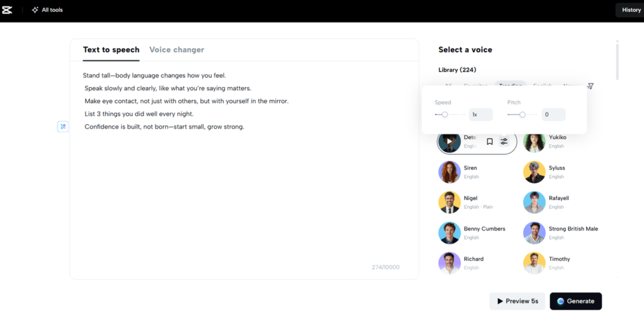The width and height of the screenshot is (644, 313).
Task: Click Preview 5s
Action: (x=517, y=301)
